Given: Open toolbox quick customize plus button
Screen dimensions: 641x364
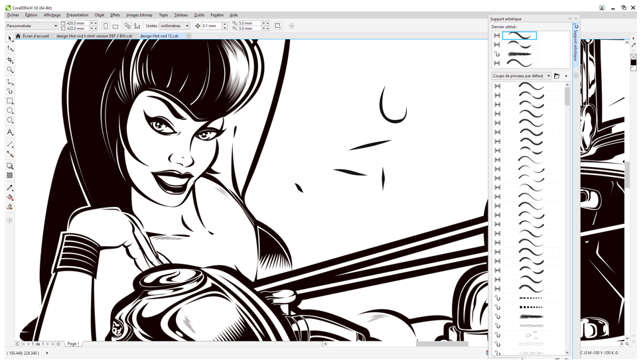Looking at the screenshot, I should pyautogui.click(x=10, y=220).
